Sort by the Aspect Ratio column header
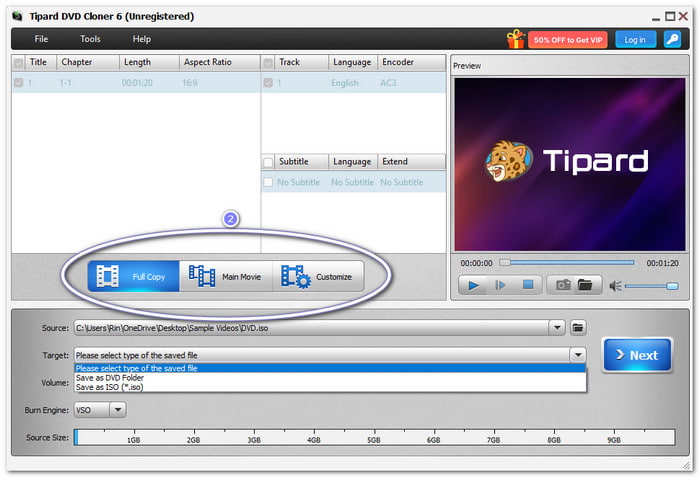700x478 pixels. click(220, 62)
